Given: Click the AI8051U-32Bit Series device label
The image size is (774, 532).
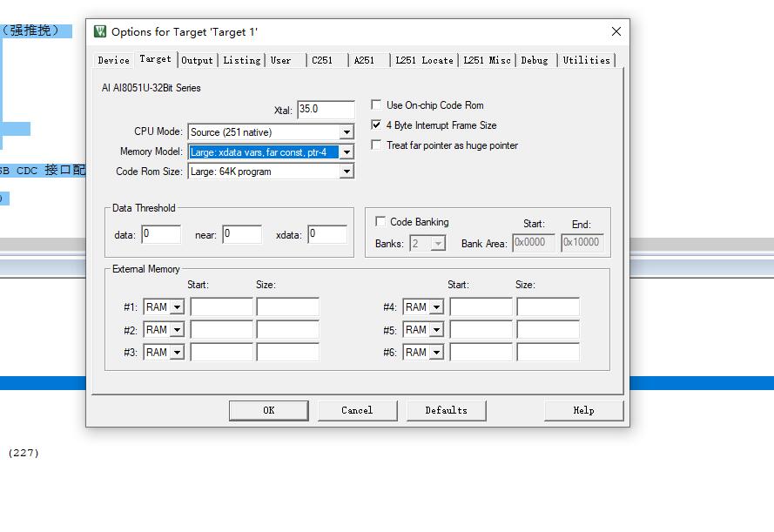Looking at the screenshot, I should [x=151, y=88].
